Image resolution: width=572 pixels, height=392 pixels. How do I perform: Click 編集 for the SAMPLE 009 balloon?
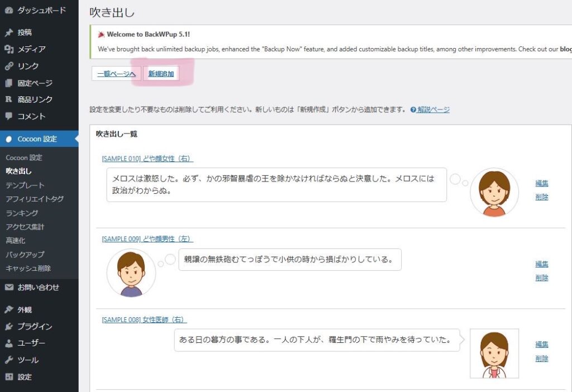click(x=542, y=264)
